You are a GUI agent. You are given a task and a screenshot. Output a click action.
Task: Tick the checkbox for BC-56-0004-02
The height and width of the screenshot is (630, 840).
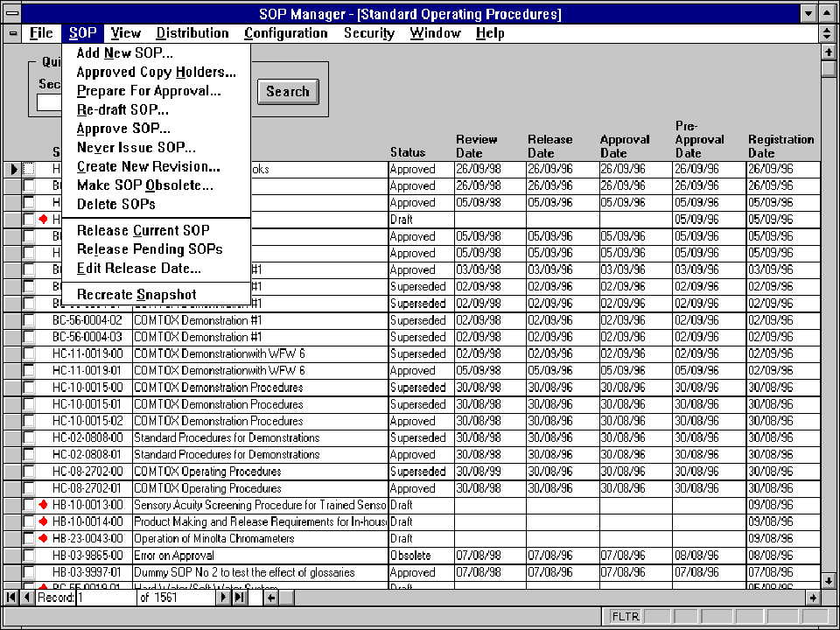click(29, 320)
